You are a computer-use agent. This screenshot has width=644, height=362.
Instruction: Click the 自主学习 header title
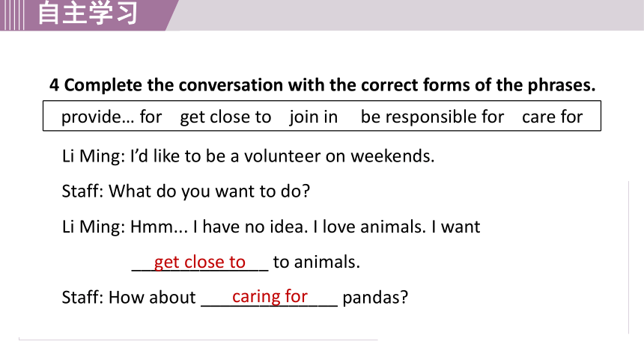coord(88,13)
